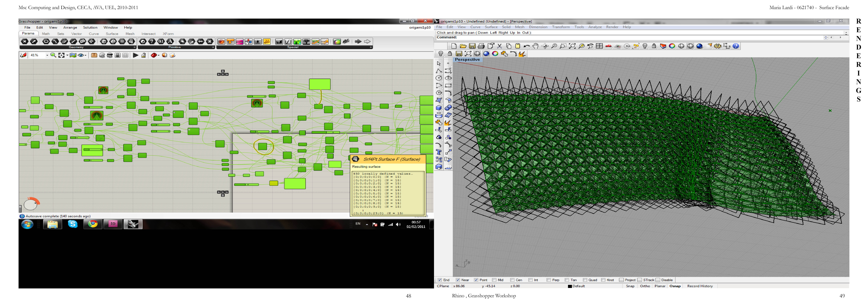The width and height of the screenshot is (868, 307).
Task: Click the Grasshopper play solver icon
Action: [135, 55]
